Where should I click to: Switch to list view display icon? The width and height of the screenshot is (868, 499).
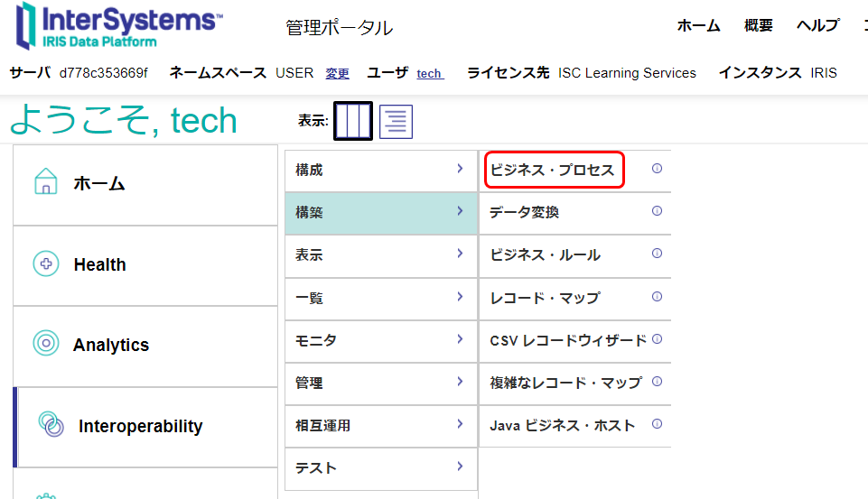[396, 121]
